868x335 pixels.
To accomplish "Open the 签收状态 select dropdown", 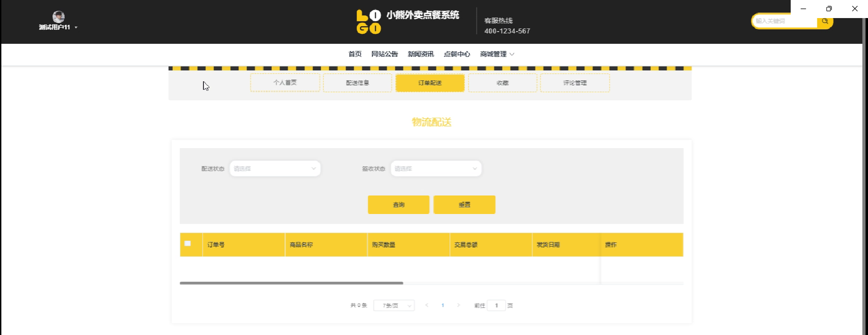I will (x=436, y=168).
